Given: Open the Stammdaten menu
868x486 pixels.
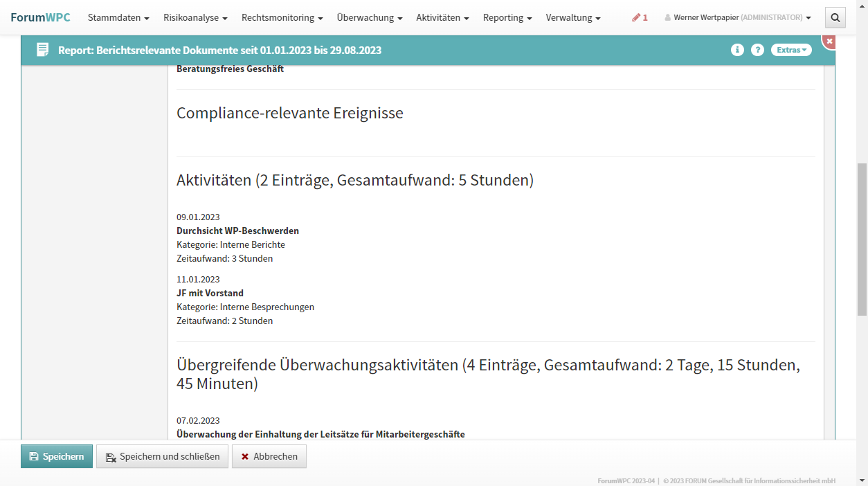Looking at the screenshot, I should click(x=118, y=17).
